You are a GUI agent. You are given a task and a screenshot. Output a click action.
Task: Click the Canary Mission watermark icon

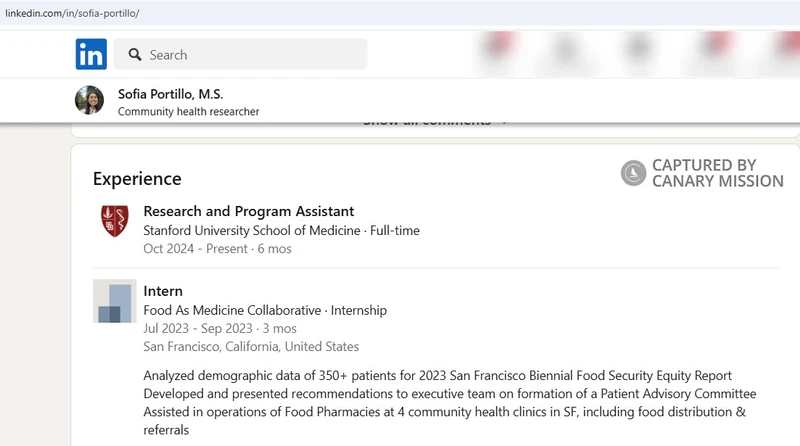pyautogui.click(x=634, y=173)
